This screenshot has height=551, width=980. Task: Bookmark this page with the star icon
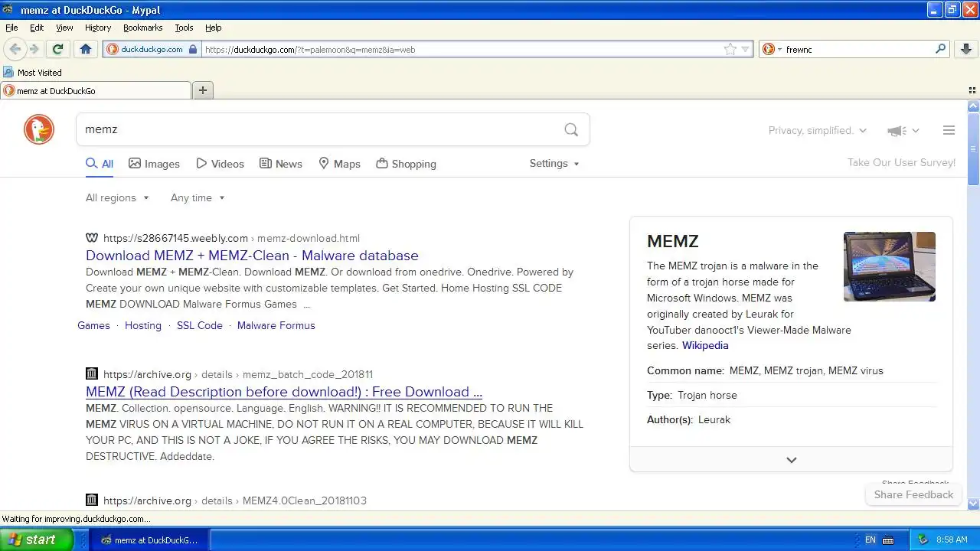730,49
